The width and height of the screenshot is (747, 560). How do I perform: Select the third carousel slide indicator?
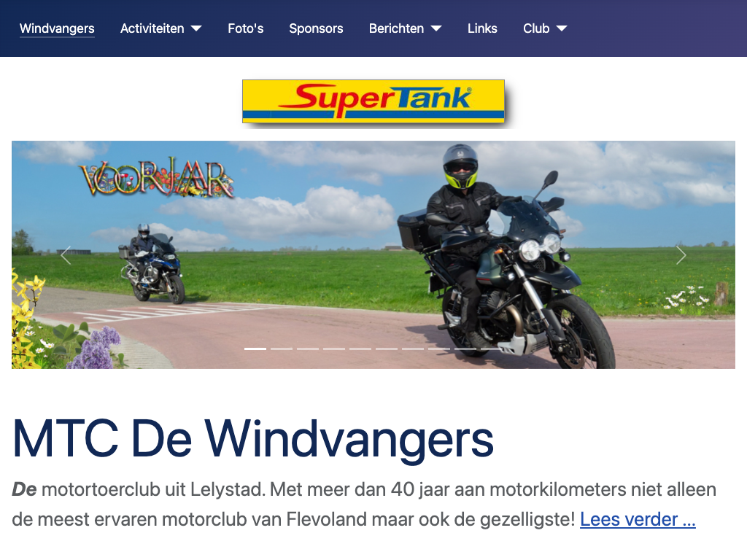tap(308, 349)
